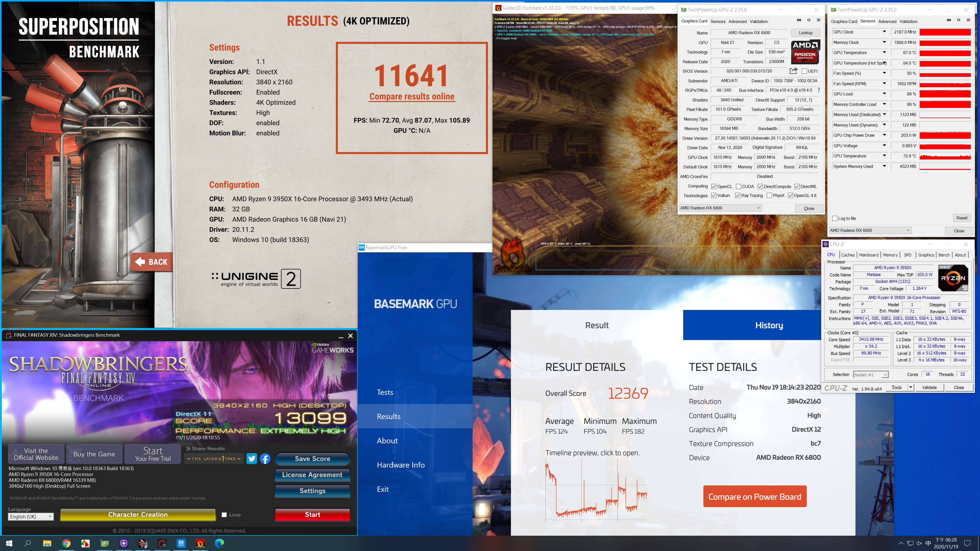Click the Reset button in GPU-Z Sensors
Screen dimensions: 980x551
point(962,218)
